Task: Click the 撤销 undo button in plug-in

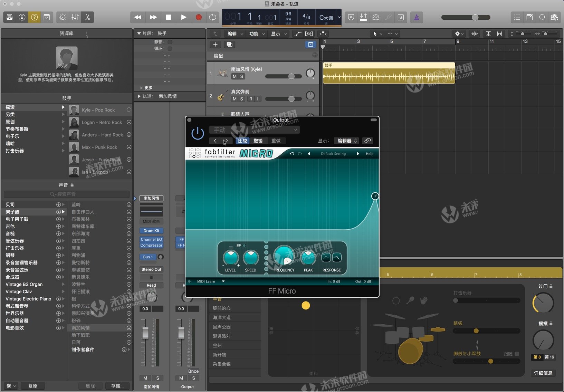Action: tap(258, 141)
